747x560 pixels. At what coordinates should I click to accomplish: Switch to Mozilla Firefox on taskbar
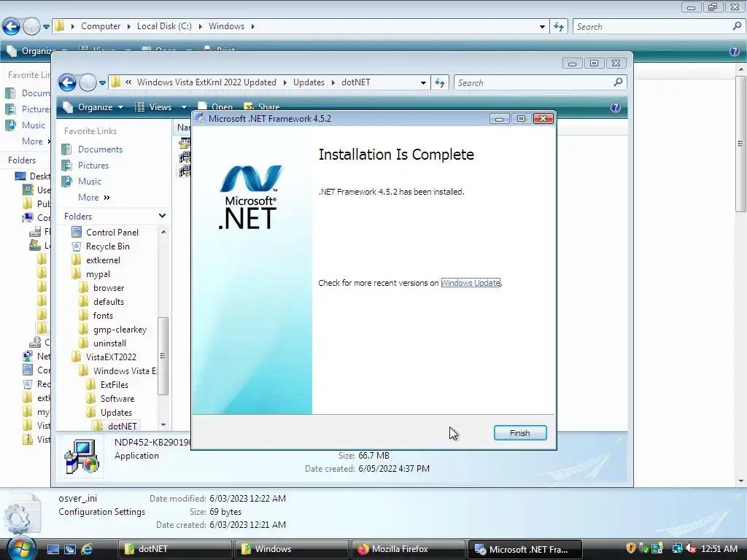click(x=408, y=549)
